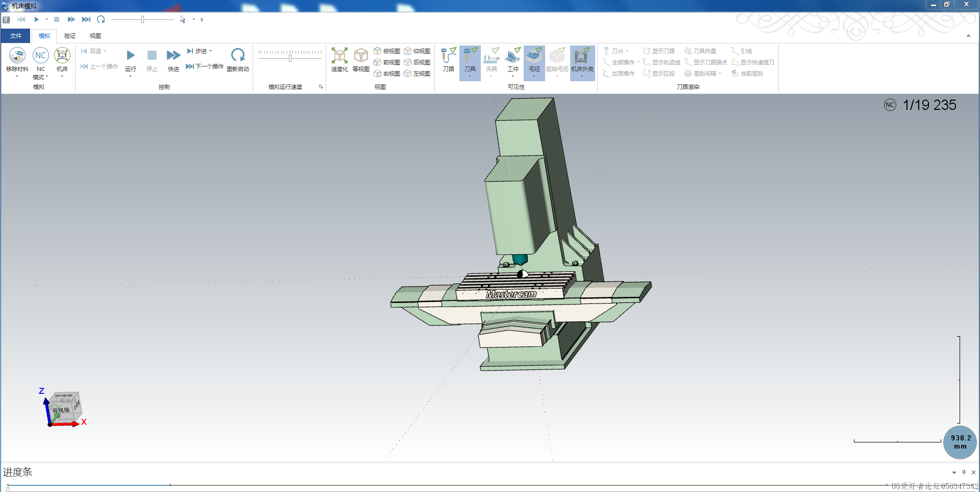Open 模拟运行速度 group dialog launcher
Image resolution: width=980 pixels, height=492 pixels.
pyautogui.click(x=321, y=87)
